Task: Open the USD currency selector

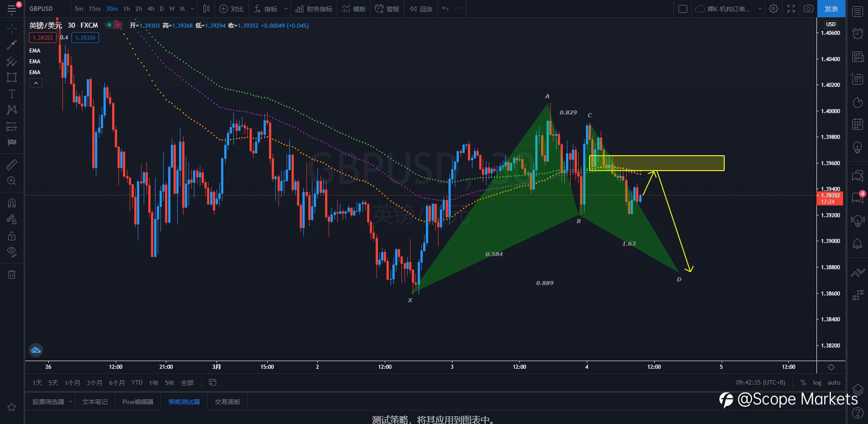Action: pos(831,24)
